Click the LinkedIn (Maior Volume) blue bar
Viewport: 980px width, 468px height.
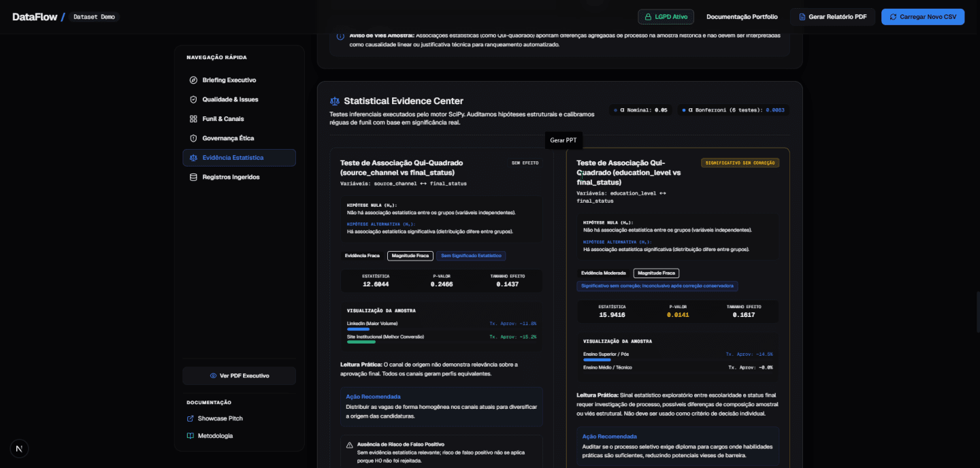[358, 329]
